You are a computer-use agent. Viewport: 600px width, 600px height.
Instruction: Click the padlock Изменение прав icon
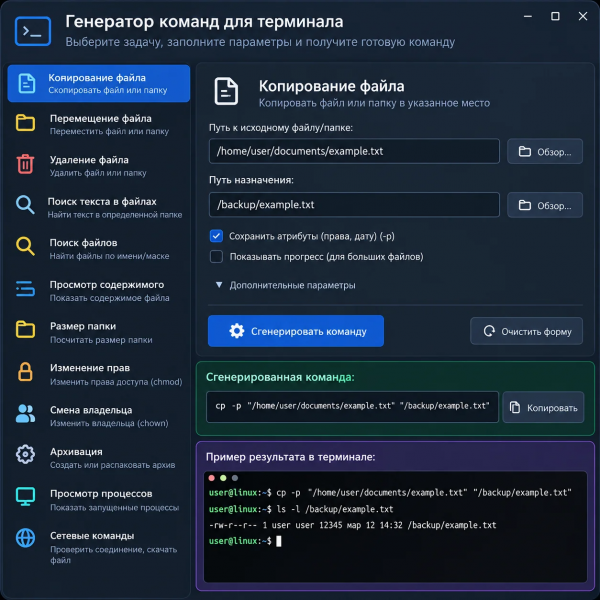pos(25,371)
